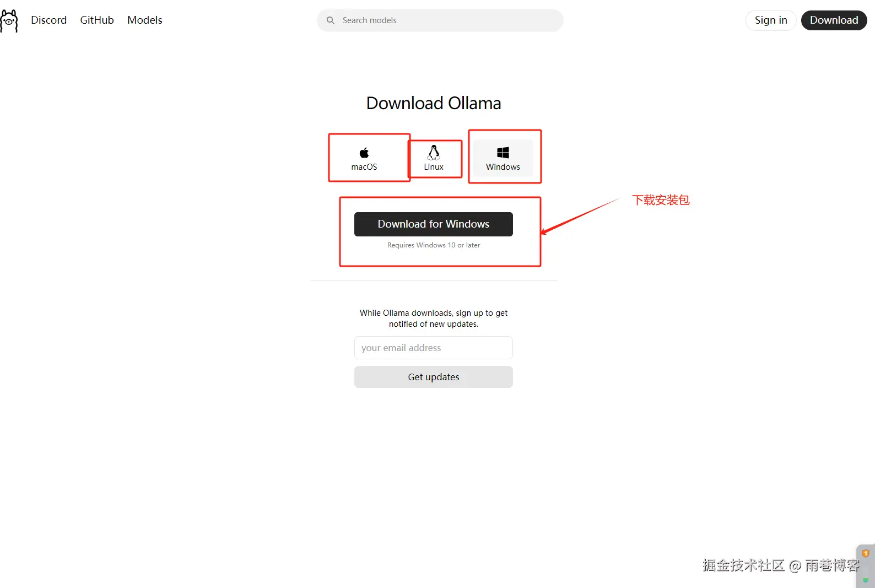Click the 'While Ollama downloads' notice text
The height and width of the screenshot is (588, 875).
434,319
